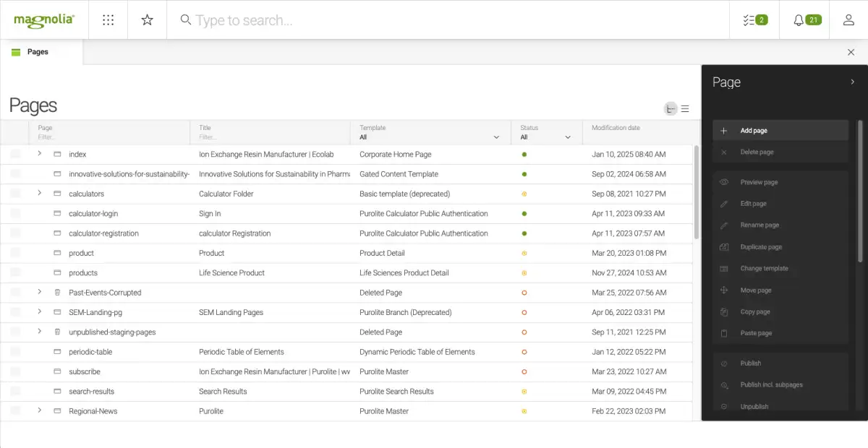Click the Paste page clipboard icon

724,334
